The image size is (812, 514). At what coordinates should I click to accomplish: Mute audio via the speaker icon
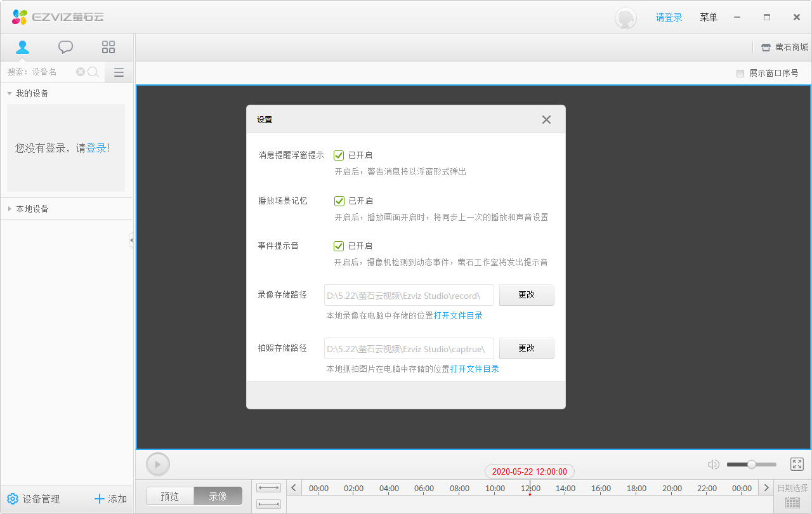tap(713, 464)
